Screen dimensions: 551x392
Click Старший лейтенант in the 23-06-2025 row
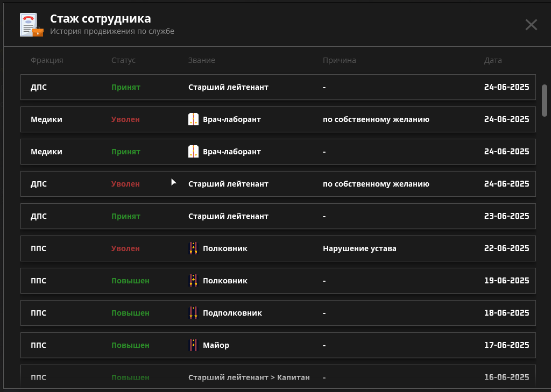(228, 216)
